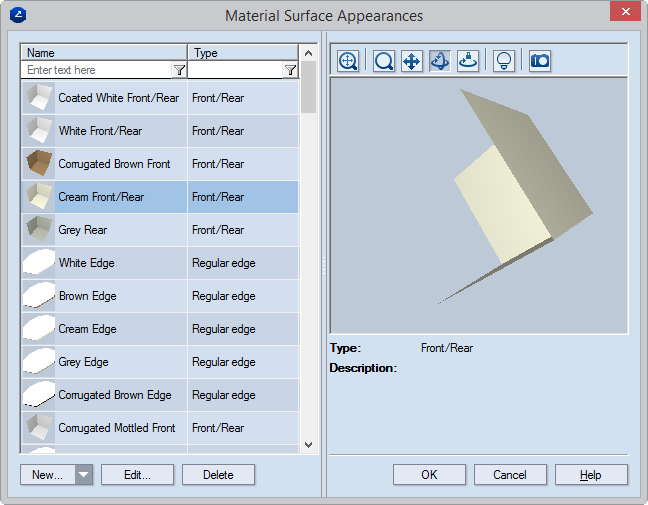
Task: Click the camera snapshot icon
Action: 540,61
